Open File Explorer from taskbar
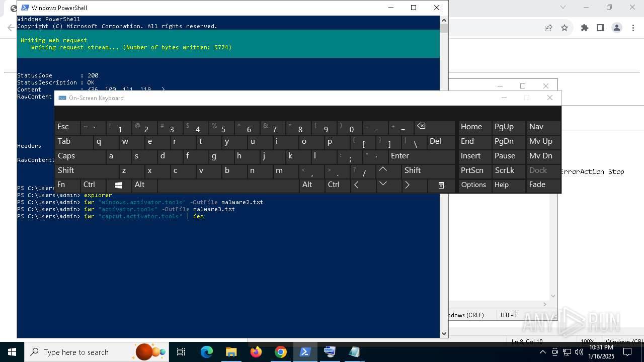Screen dimensions: 644x362 click(231, 352)
